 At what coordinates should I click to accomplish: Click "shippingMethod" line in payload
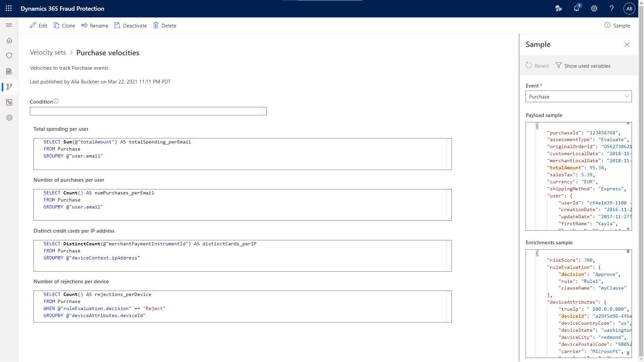(587, 189)
